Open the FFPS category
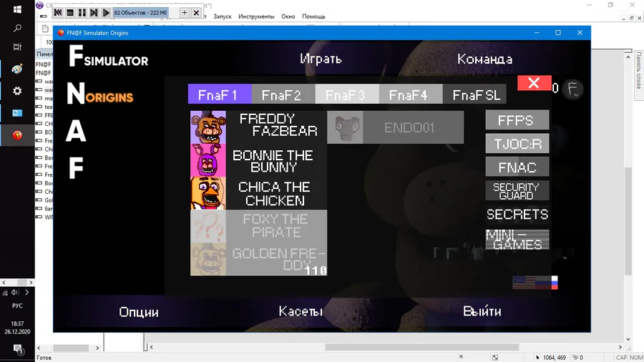644x362 pixels. tap(517, 120)
